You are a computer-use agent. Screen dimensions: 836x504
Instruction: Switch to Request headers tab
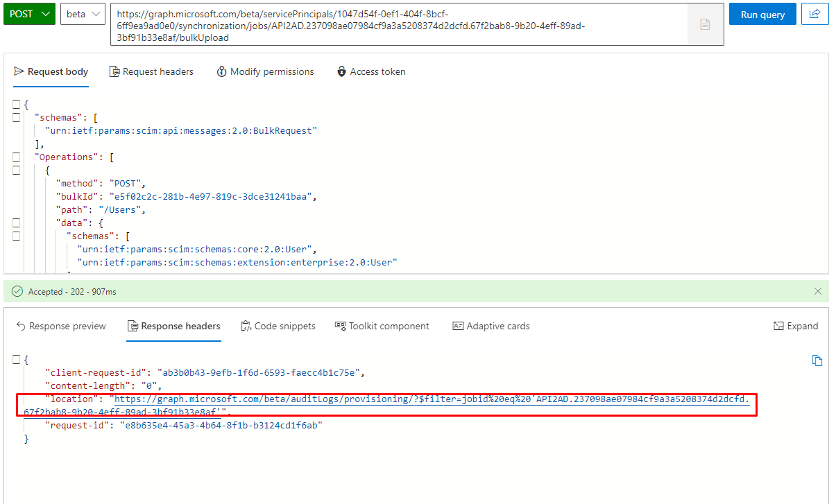(x=151, y=71)
